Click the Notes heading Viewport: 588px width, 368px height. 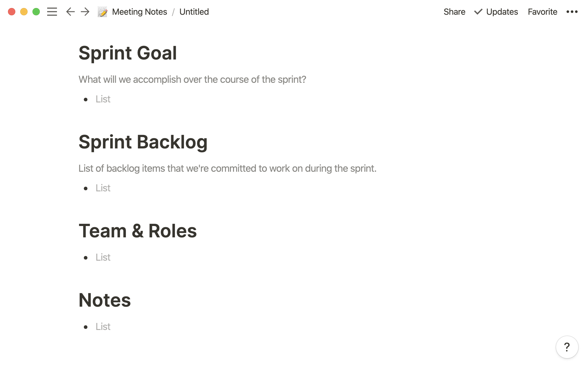pyautogui.click(x=105, y=300)
